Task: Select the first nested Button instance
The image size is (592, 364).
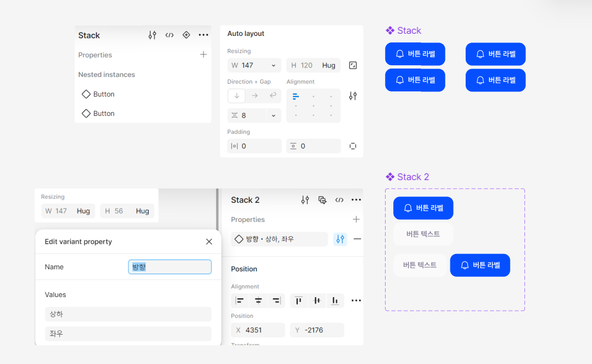Action: point(98,94)
